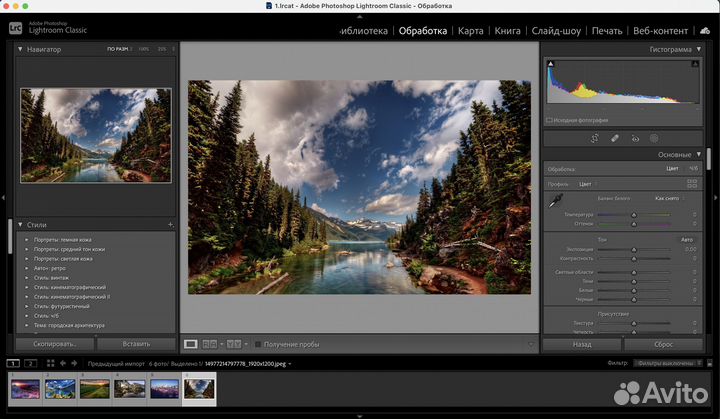The width and height of the screenshot is (720, 419).
Task: Set treatment to Ч/Б
Action: (693, 169)
